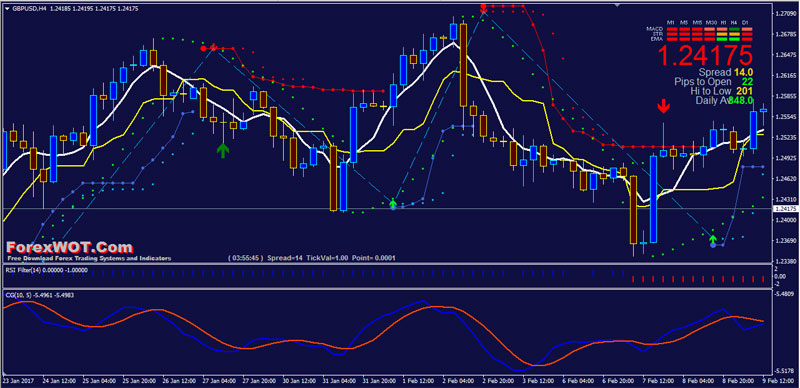The width and height of the screenshot is (800, 388).
Task: Open the chart menu triangle beside GBPUSD,H4
Action: click(7, 9)
